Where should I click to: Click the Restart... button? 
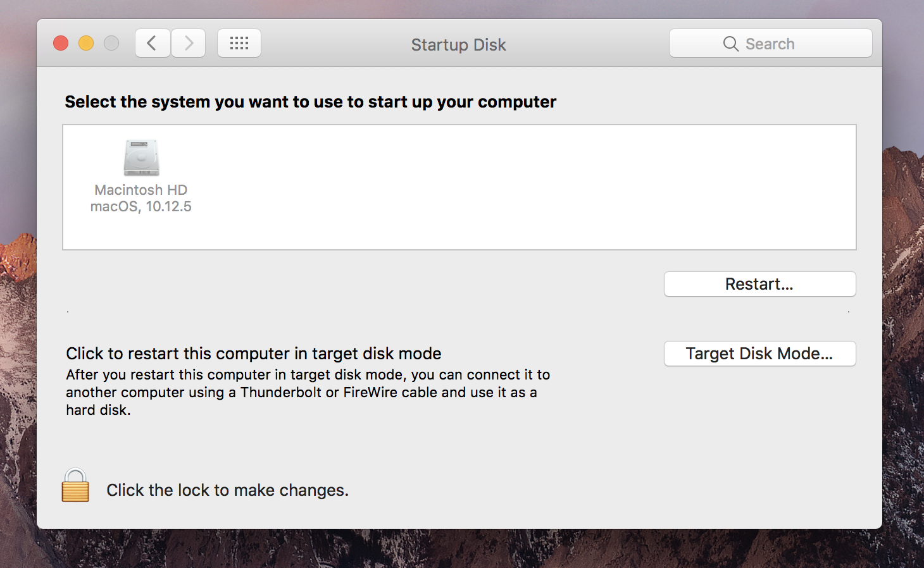click(759, 284)
